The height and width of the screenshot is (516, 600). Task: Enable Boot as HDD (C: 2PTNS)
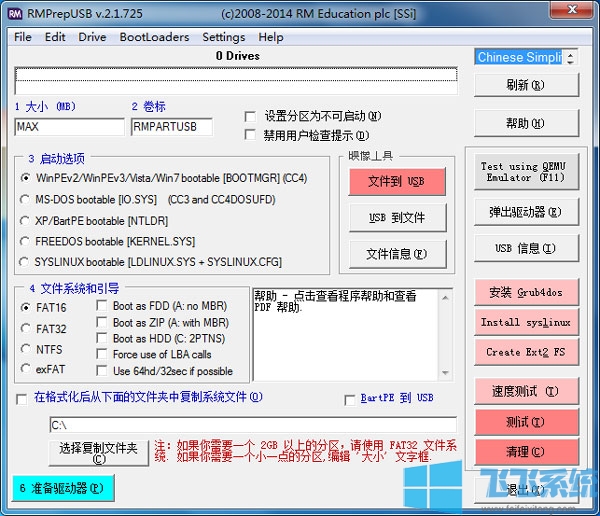(102, 339)
